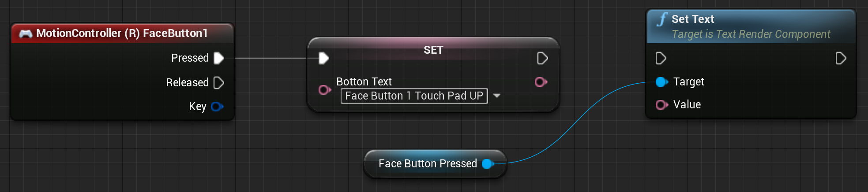Click the function icon on Set Text node
Screen dimensions: 868x192
(662, 19)
